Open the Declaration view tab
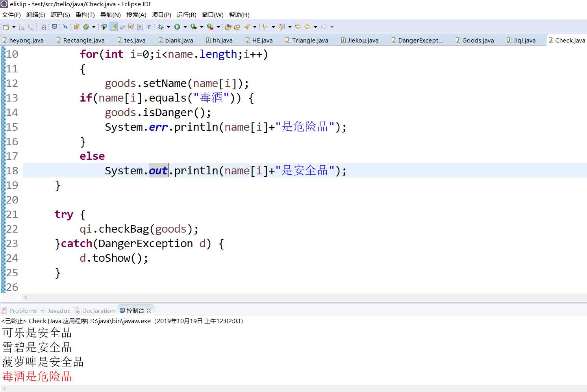 point(95,311)
